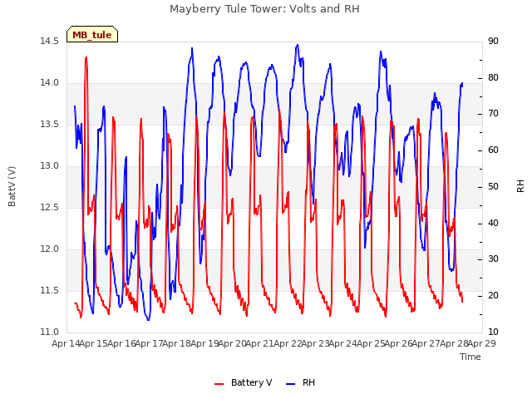The height and width of the screenshot is (399, 532).
Task: Click the 14.5 left axis tick
Action: 50,41
